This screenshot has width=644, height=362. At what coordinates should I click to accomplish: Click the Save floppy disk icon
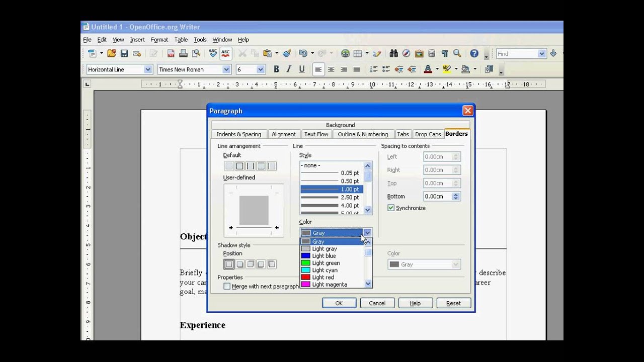click(x=124, y=53)
